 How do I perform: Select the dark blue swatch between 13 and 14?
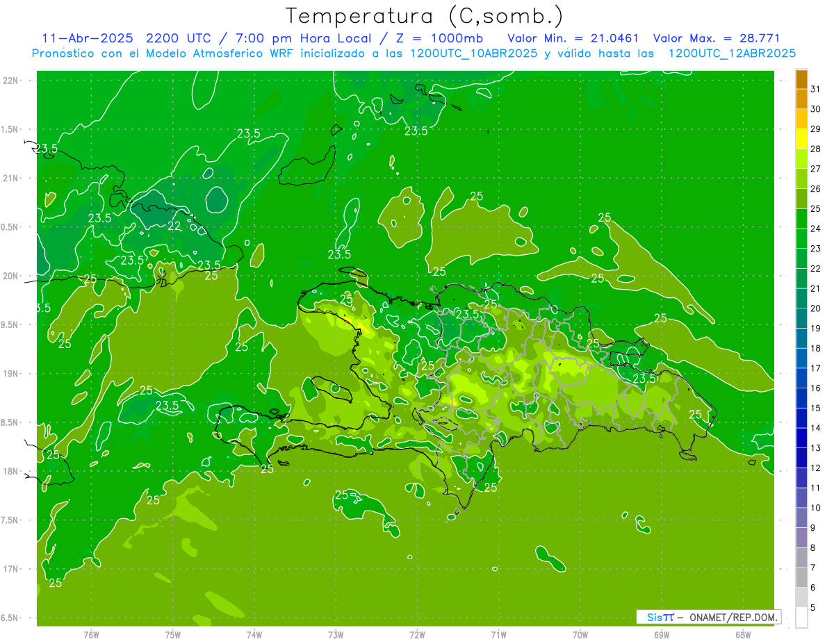tap(801, 438)
